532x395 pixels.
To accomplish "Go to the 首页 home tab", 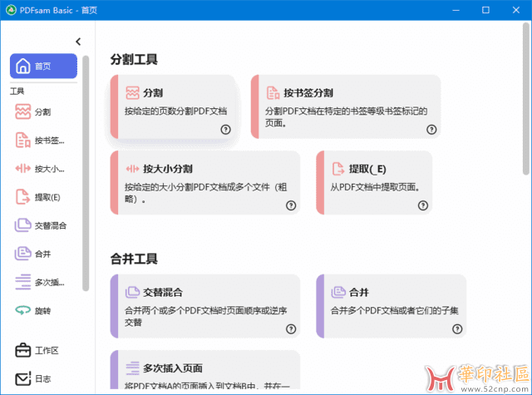I will coord(43,67).
